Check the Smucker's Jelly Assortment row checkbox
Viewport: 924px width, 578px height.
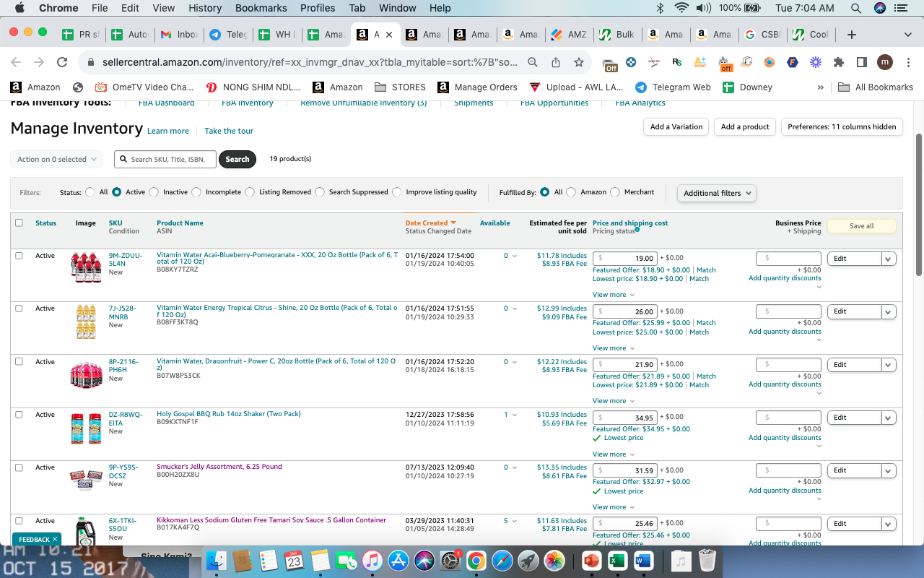(x=19, y=467)
